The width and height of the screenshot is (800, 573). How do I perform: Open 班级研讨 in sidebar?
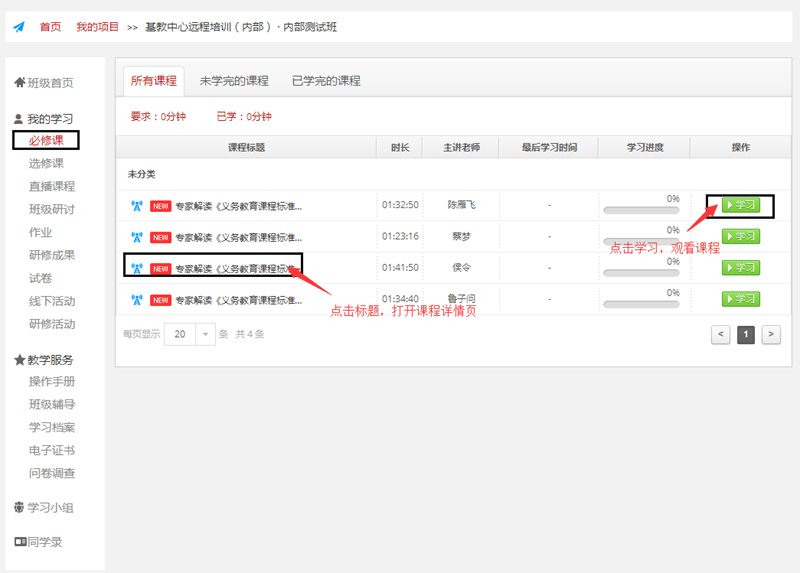[52, 209]
